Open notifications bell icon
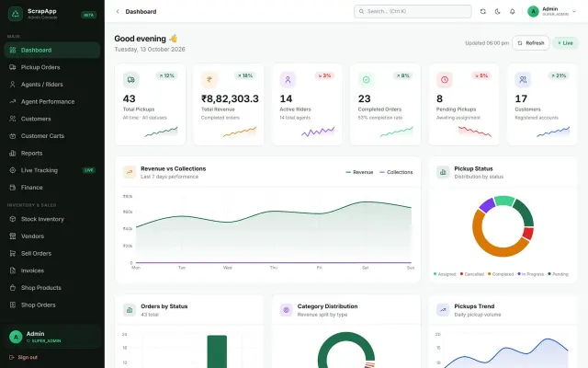 pos(513,12)
